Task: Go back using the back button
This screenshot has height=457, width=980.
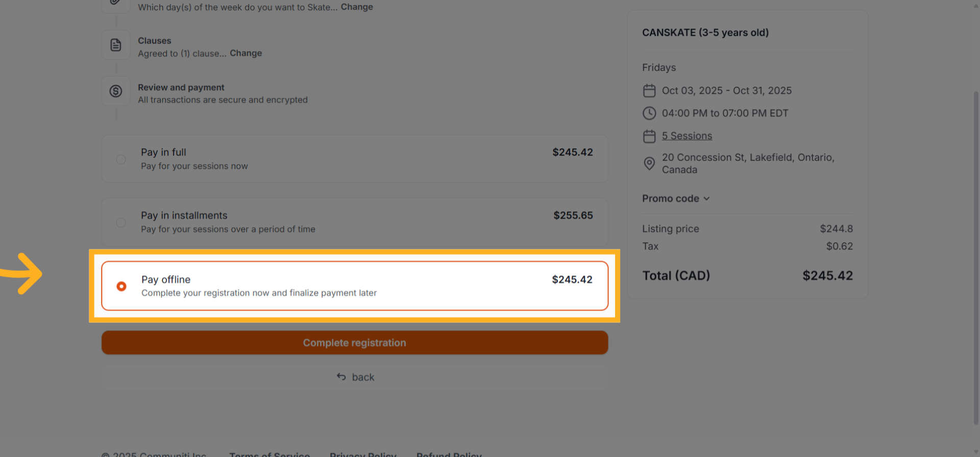Action: [x=355, y=377]
